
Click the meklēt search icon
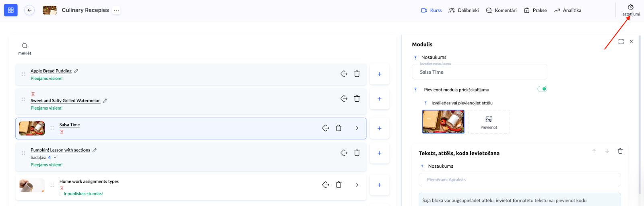(25, 46)
